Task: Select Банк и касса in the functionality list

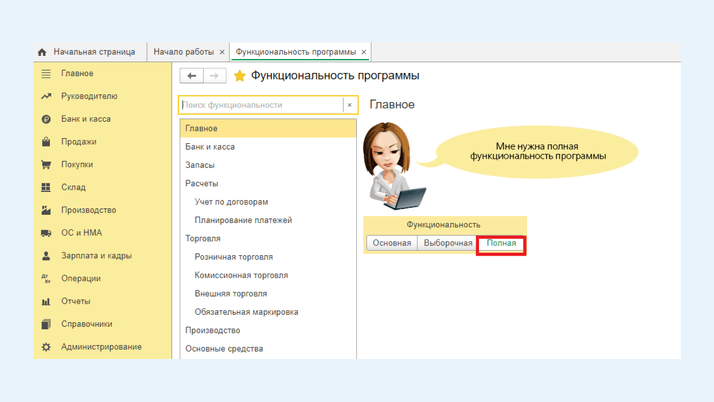Action: [x=268, y=147]
